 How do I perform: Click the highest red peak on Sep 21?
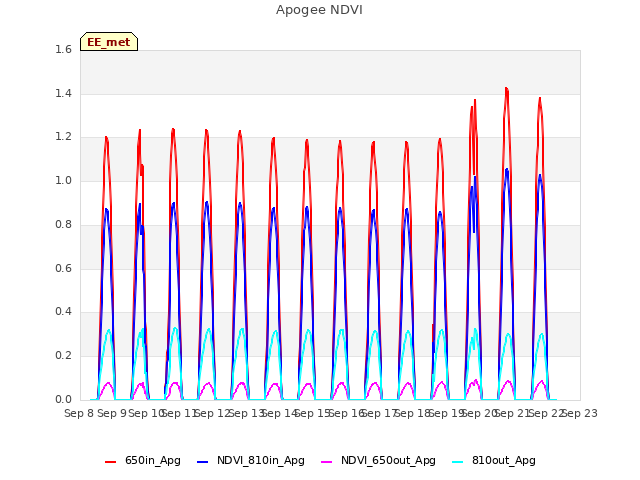[507, 88]
